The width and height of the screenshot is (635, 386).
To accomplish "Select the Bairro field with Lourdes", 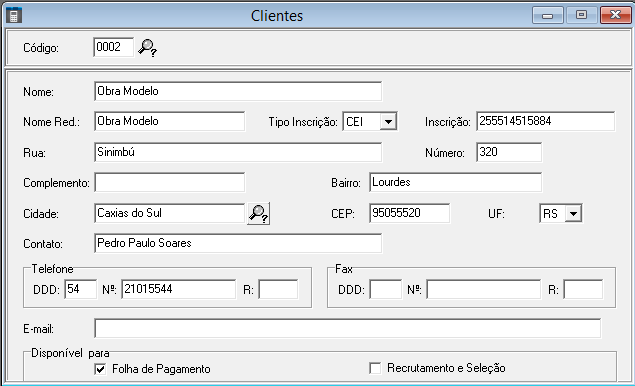I will (x=455, y=182).
